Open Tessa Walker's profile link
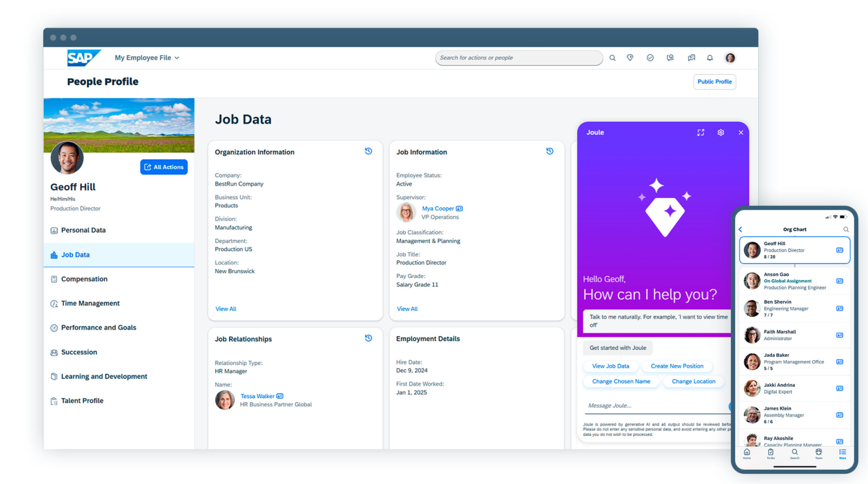The height and width of the screenshot is (484, 868). pos(257,396)
